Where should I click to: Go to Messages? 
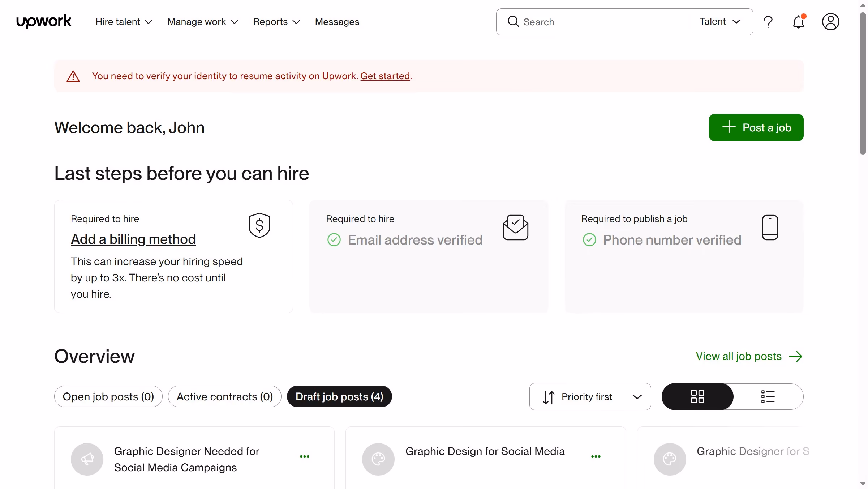coord(337,22)
